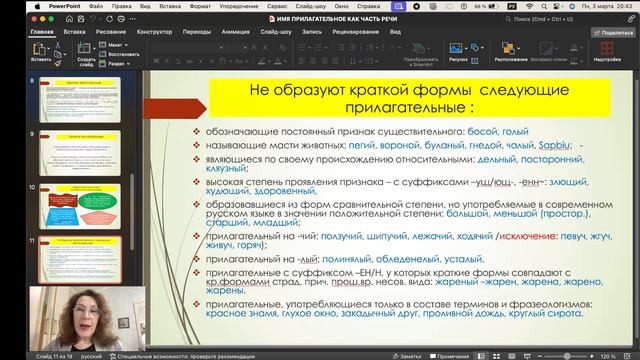The image size is (640, 360).
Task: Open the Вставка (Insert) tab
Action: tap(74, 32)
